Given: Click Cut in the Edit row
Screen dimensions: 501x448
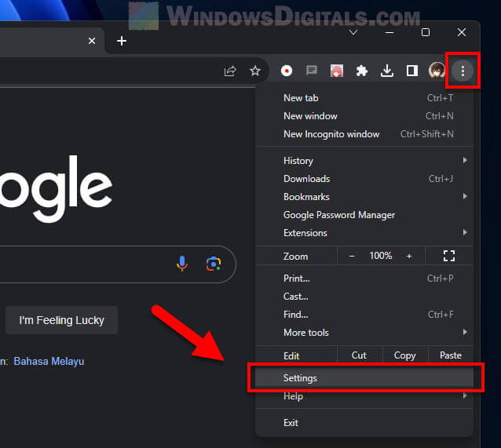Looking at the screenshot, I should (359, 355).
